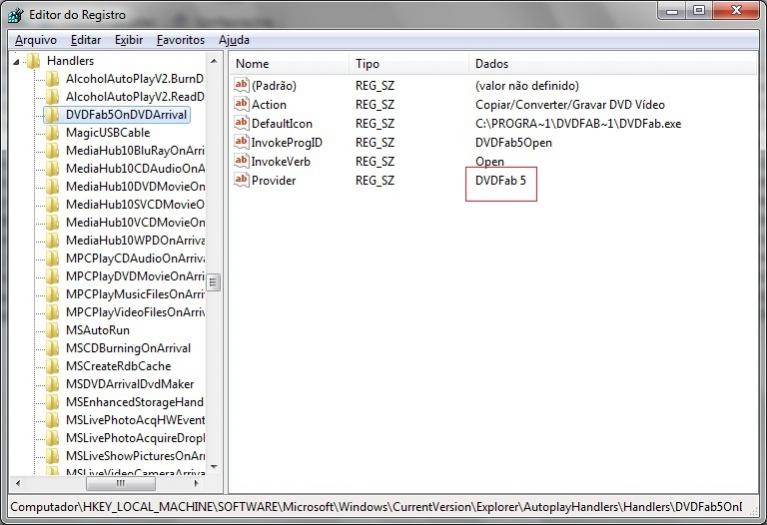767x525 pixels.
Task: Click the MSCreateRdbCache folder icon
Action: pos(52,366)
